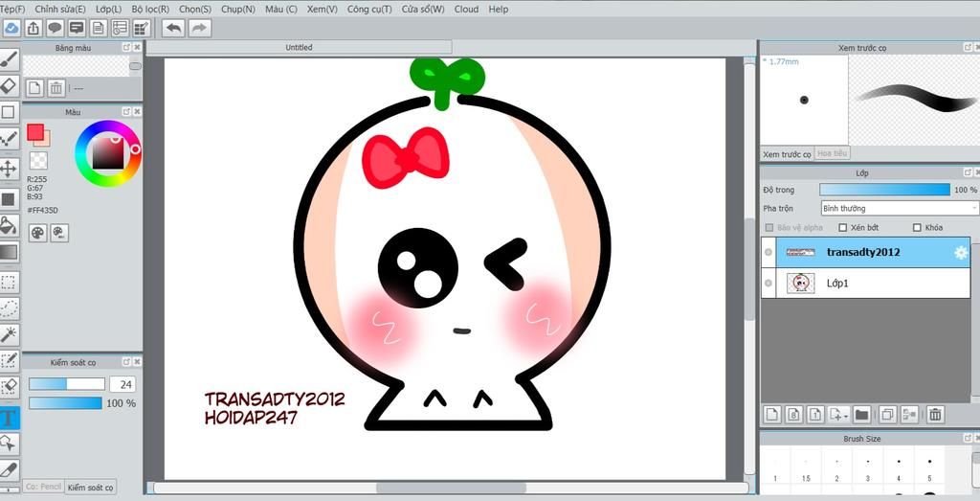Activate the Move tool

coord(8,169)
